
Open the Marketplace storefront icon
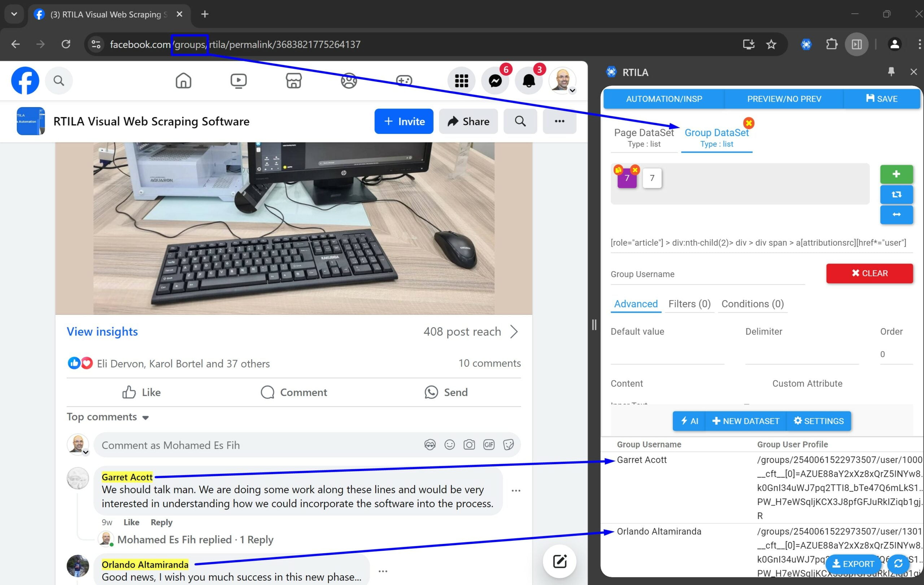point(293,80)
